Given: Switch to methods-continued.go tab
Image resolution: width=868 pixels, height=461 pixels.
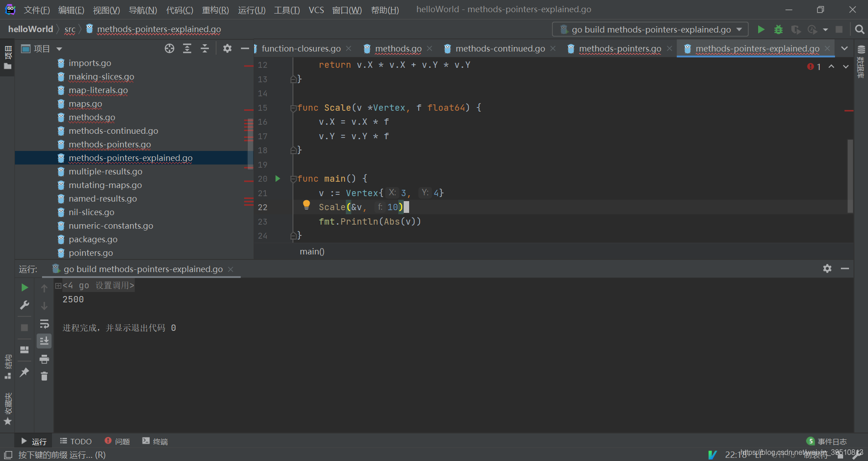Looking at the screenshot, I should [x=500, y=48].
